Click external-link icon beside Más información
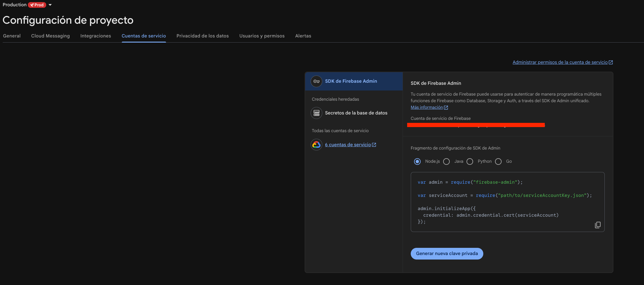The height and width of the screenshot is (285, 644). [446, 108]
